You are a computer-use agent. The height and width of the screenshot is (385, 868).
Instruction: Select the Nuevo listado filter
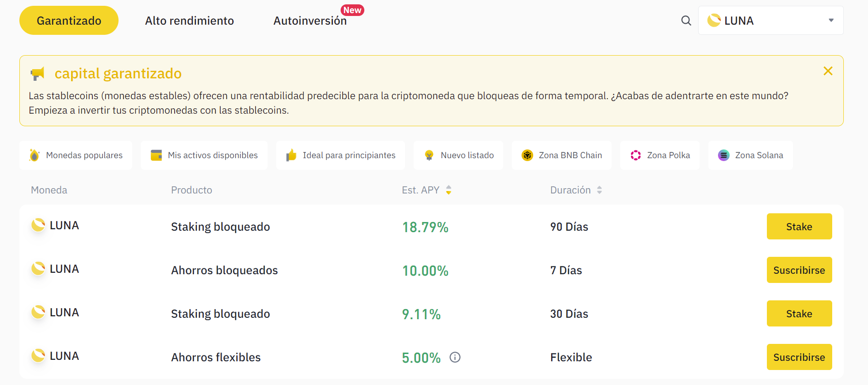(x=459, y=155)
